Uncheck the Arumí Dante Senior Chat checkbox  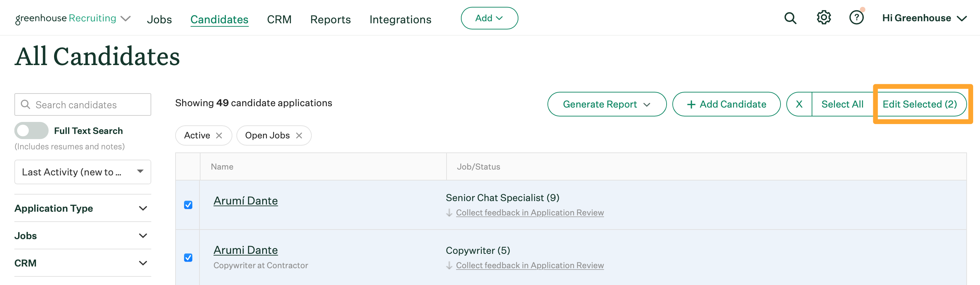(188, 205)
